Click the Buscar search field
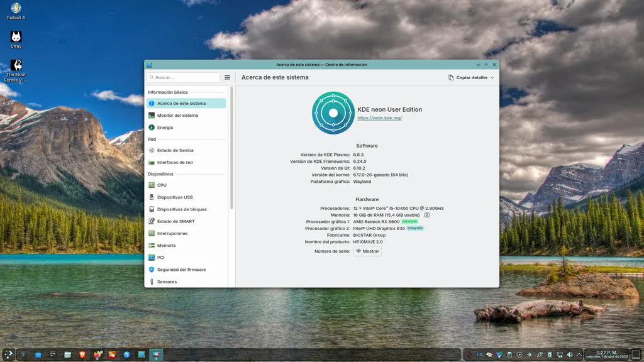 pyautogui.click(x=184, y=77)
